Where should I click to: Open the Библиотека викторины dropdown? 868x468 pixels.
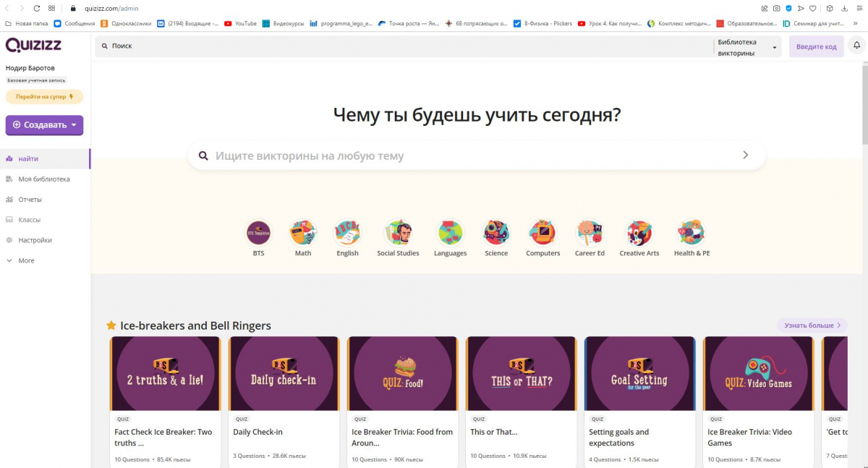click(x=747, y=47)
